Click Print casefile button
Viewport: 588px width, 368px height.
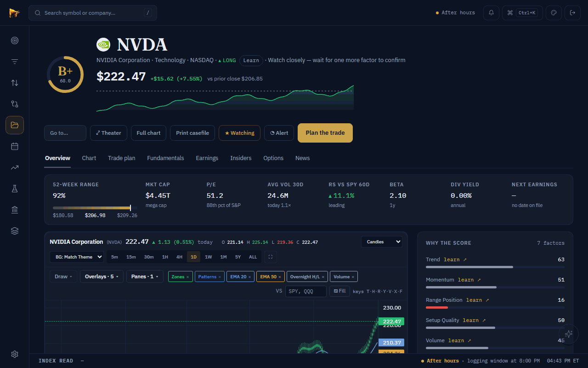pos(192,133)
